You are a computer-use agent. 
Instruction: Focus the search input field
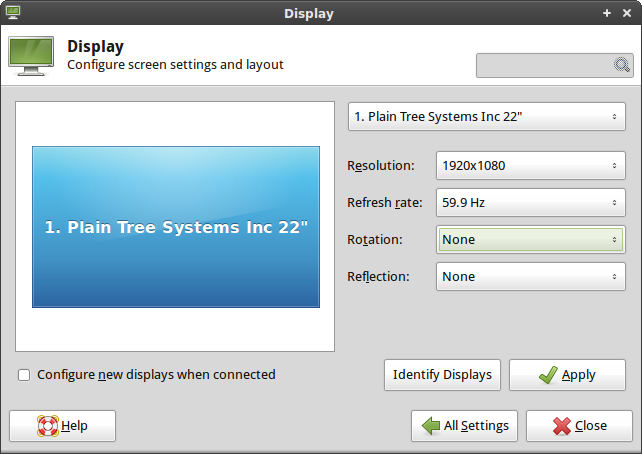[545, 65]
